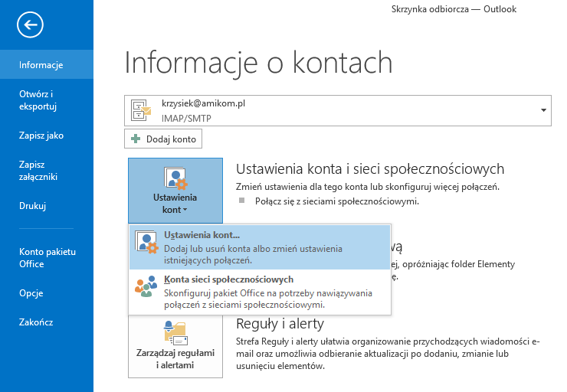Select krzysiek@amikom.pl account combo box
The height and width of the screenshot is (392, 567).
click(337, 110)
